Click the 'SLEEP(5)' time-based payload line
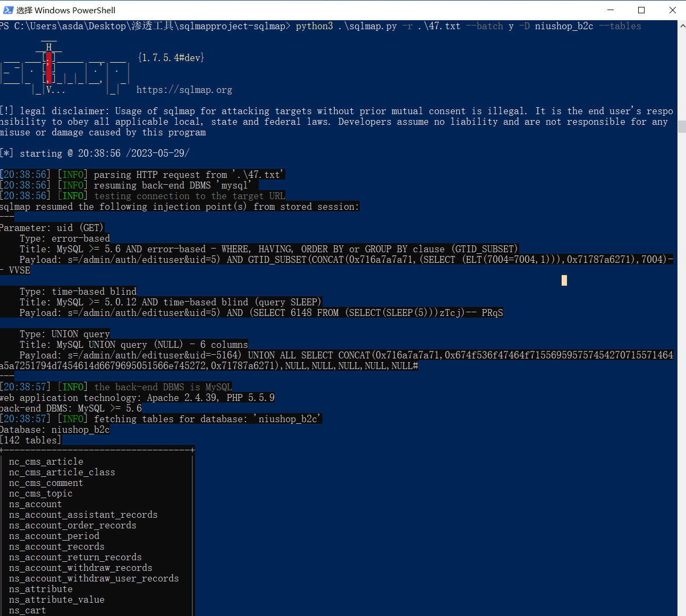Image resolution: width=686 pixels, height=616 pixels. (x=261, y=313)
